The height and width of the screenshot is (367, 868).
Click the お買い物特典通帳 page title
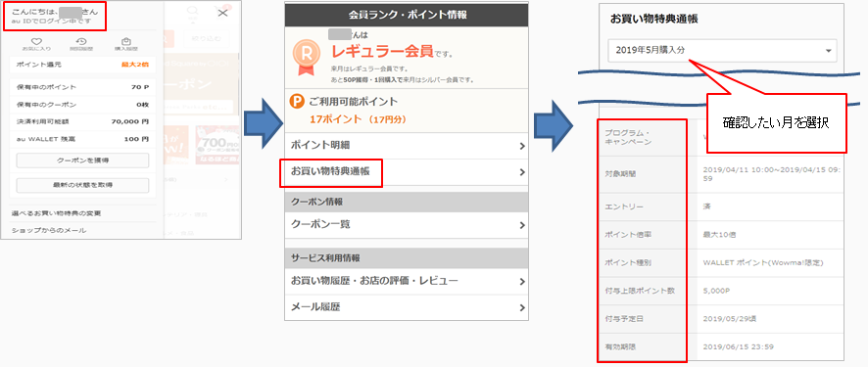point(653,19)
